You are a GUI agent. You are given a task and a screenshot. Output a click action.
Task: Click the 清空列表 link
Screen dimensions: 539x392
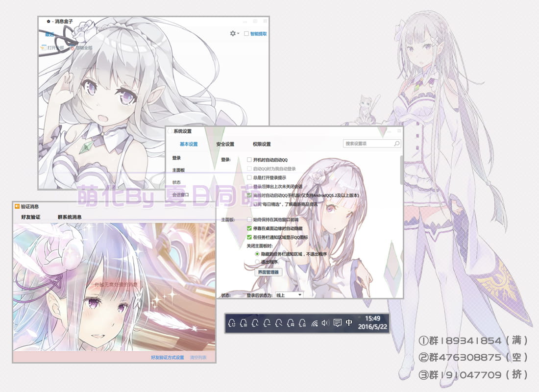click(x=198, y=357)
